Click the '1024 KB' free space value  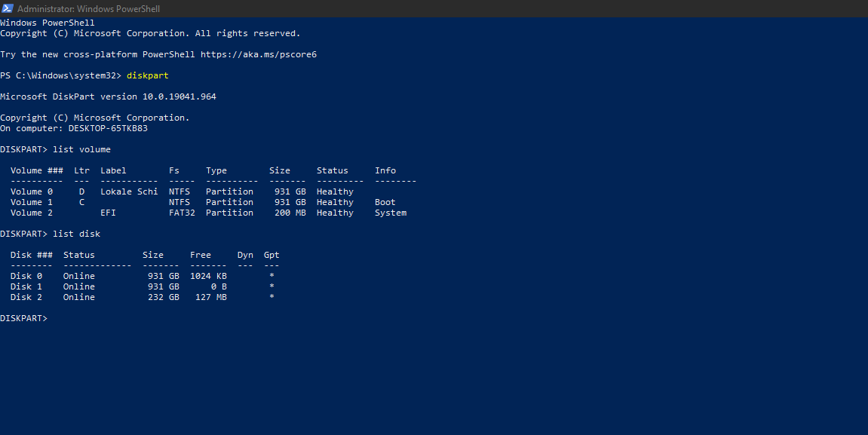tap(208, 276)
